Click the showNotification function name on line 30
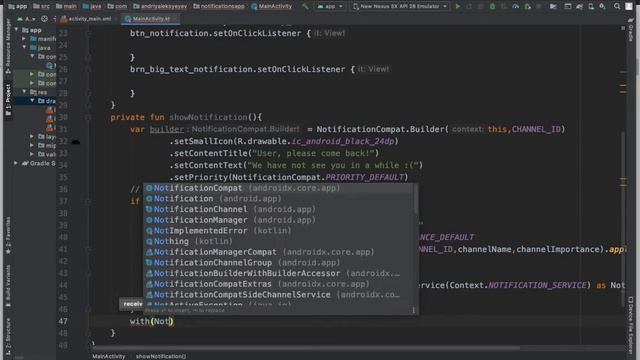 point(208,118)
